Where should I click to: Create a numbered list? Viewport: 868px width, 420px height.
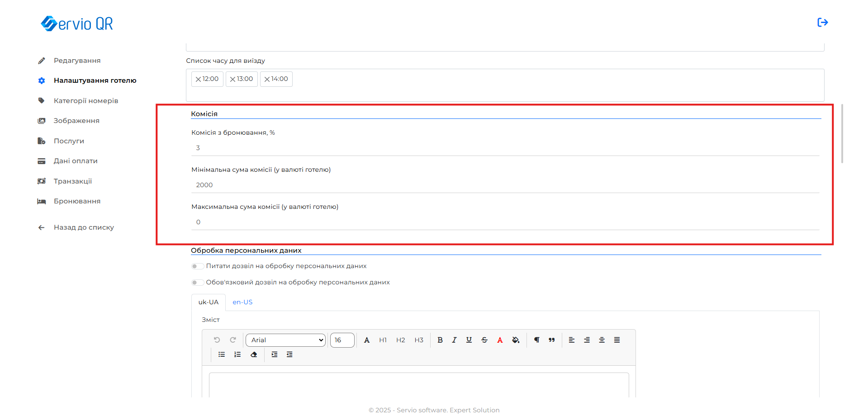[237, 354]
